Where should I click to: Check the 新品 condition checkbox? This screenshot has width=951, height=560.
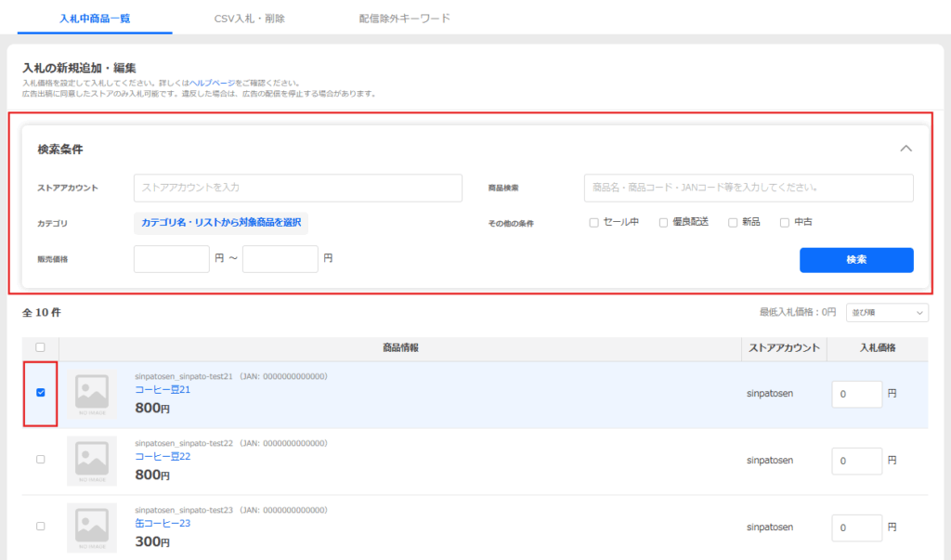click(733, 223)
